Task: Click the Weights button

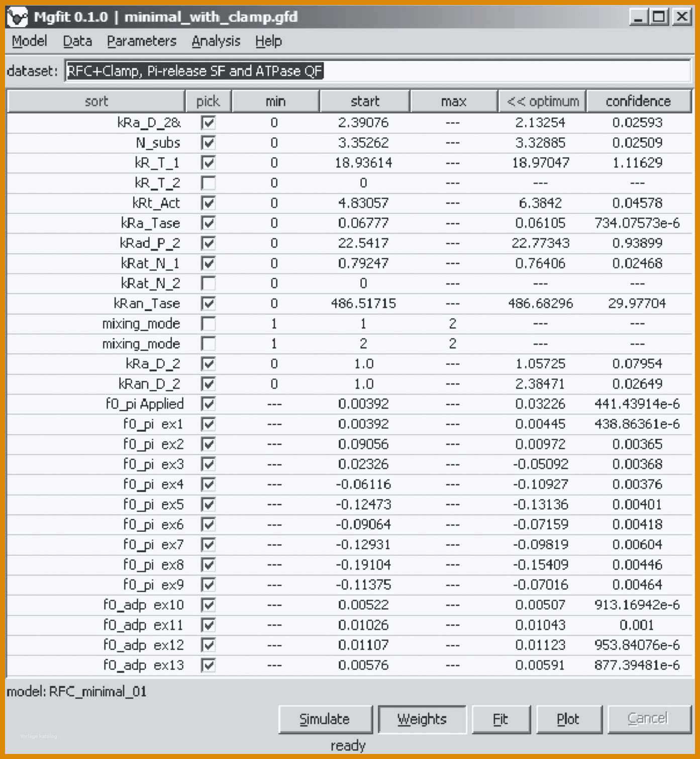Action: (x=422, y=719)
